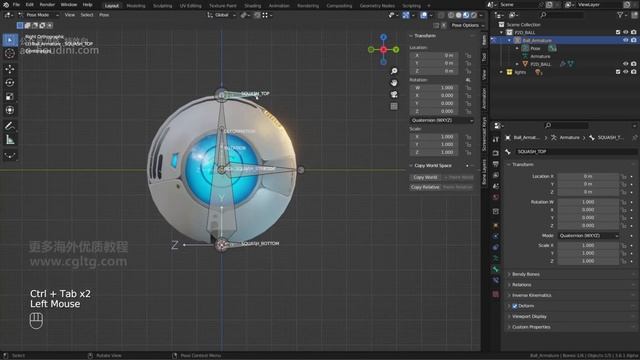640x360 pixels.
Task: Open Mode Quaternion dropdown in properties panel
Action: pos(588,236)
